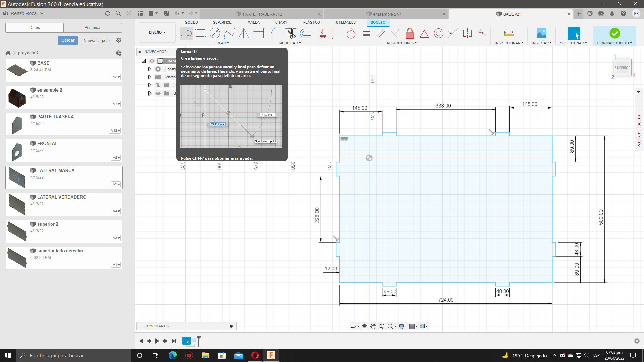Toggle visibility of the origin folder
This screenshot has height=362, width=644.
(158, 85)
